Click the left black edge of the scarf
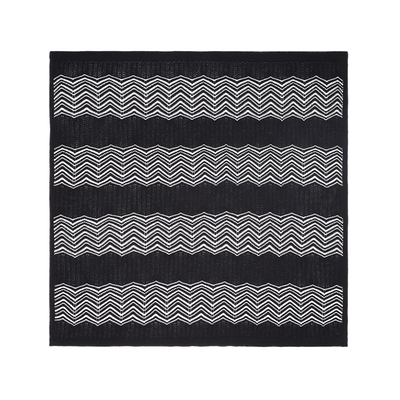The height and width of the screenshot is (400, 400). (x=52, y=199)
